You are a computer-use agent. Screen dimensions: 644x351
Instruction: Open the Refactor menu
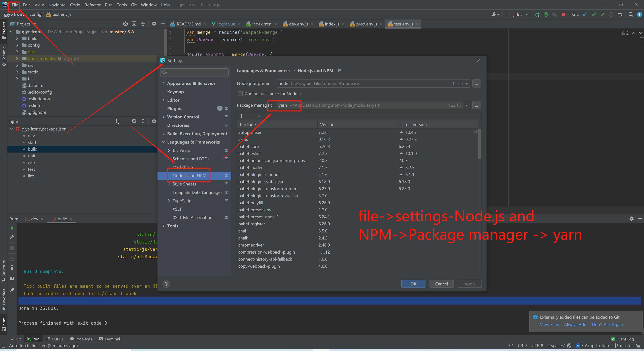tap(92, 5)
